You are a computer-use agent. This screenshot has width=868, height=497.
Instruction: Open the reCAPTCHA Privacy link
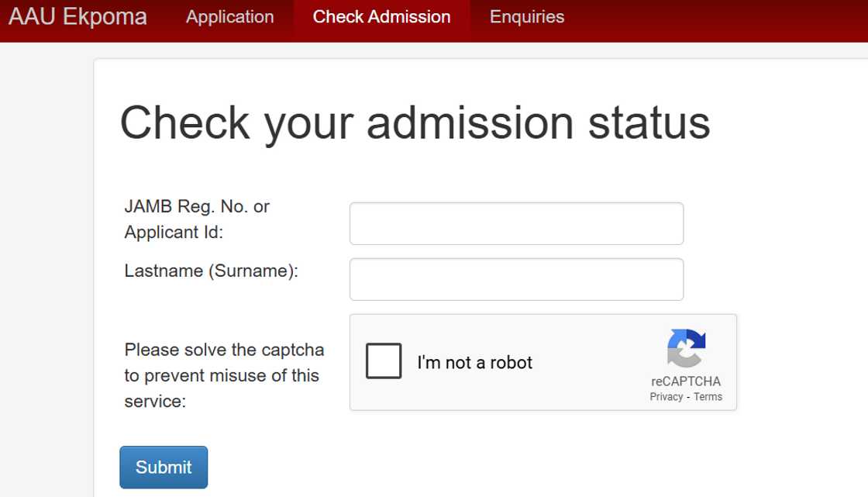666,397
